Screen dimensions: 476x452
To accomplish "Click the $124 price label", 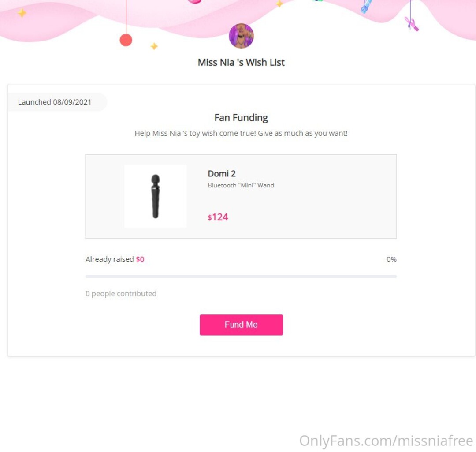I will point(218,217).
